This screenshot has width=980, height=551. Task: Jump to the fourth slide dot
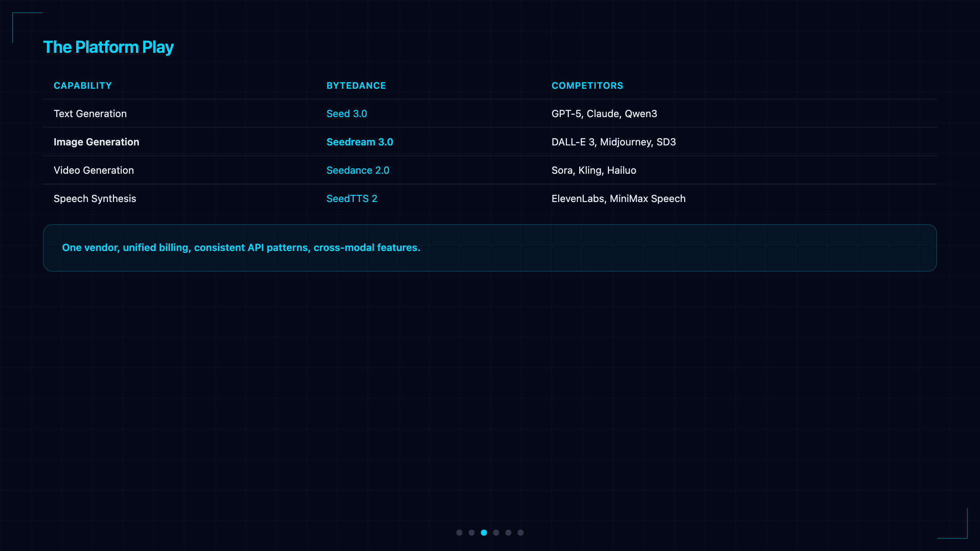pyautogui.click(x=496, y=533)
